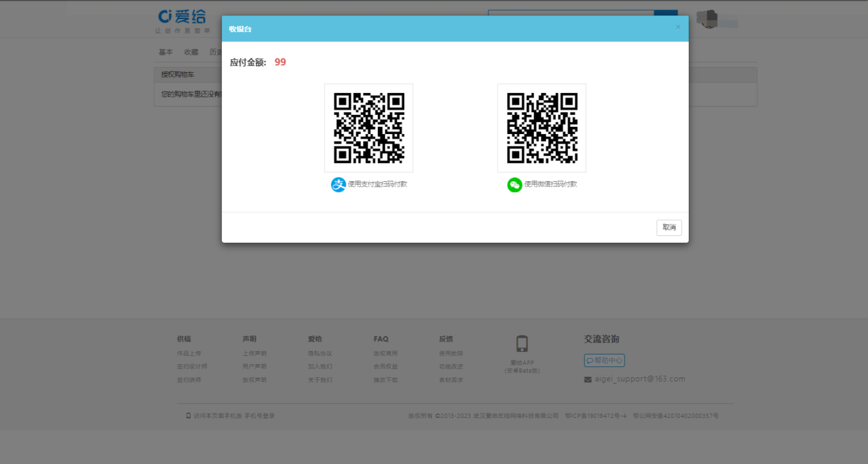
Task: Switch to the 收藏 tab
Action: (x=192, y=52)
